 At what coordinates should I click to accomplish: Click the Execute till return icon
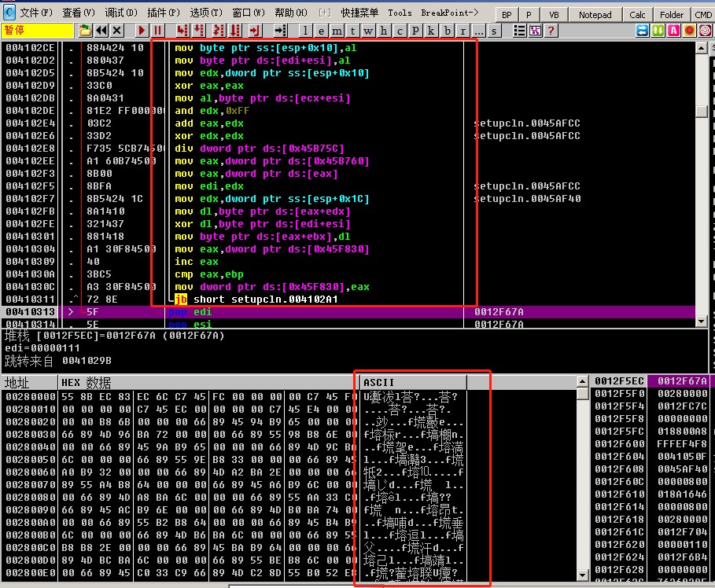254,31
